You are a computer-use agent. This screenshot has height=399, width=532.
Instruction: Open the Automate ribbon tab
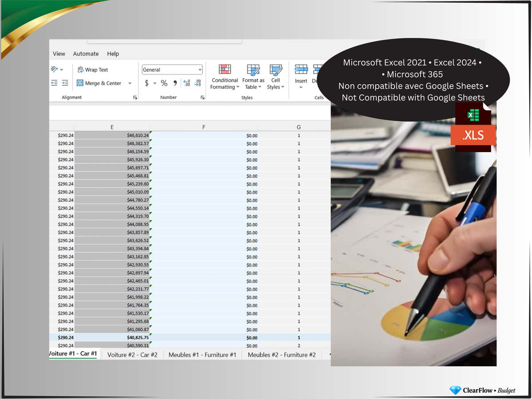click(x=86, y=54)
